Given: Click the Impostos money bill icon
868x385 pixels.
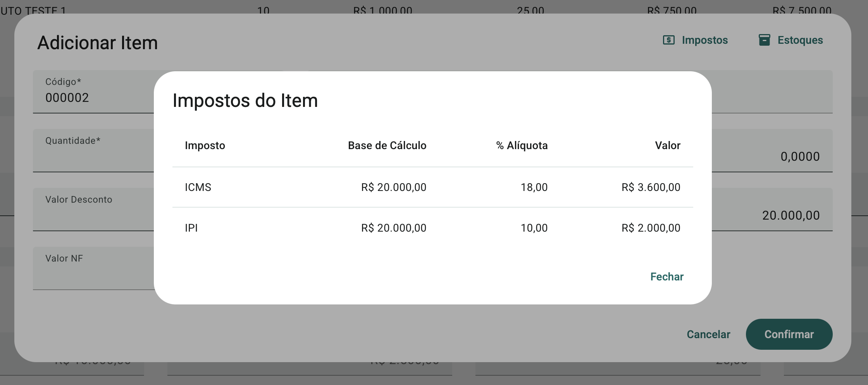Looking at the screenshot, I should point(669,40).
